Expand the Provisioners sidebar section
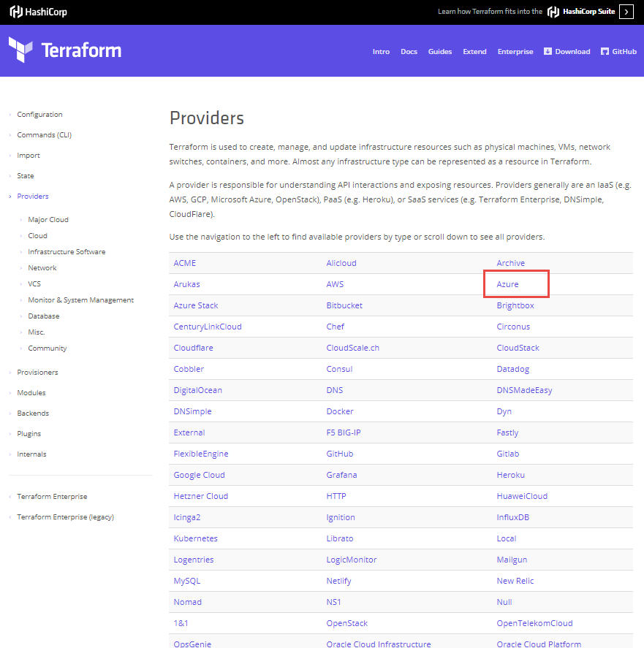 (x=37, y=373)
